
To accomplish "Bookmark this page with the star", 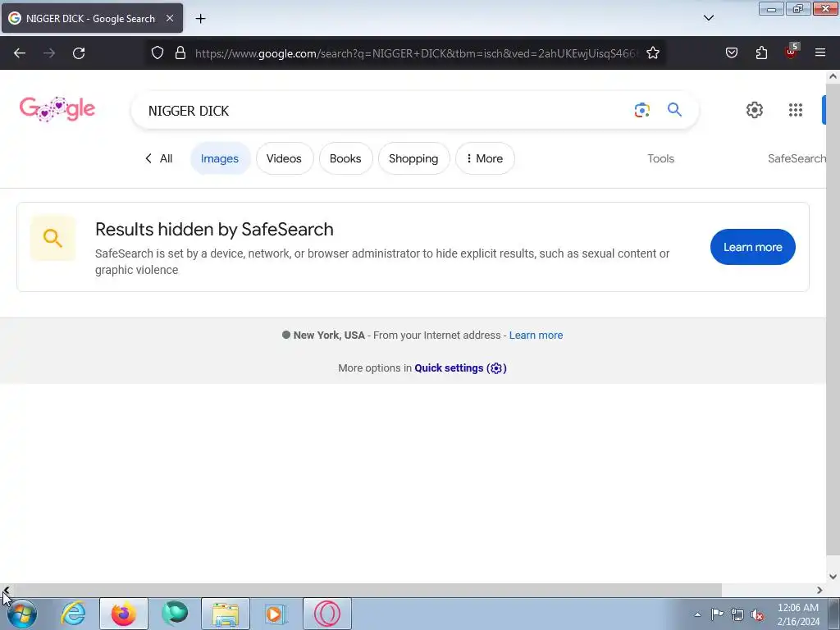I will coord(652,53).
